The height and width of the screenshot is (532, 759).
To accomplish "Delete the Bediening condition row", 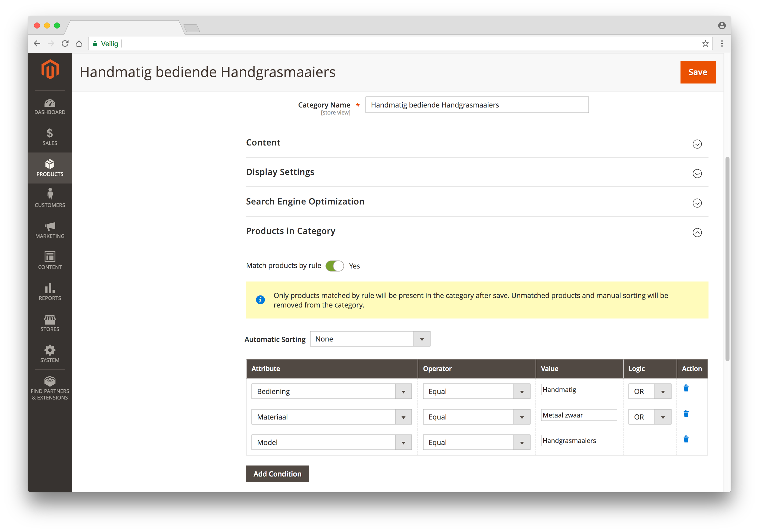I will (686, 388).
